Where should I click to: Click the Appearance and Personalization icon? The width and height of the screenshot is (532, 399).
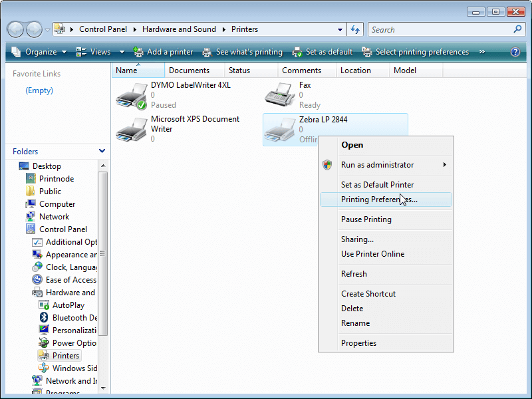tap(37, 255)
